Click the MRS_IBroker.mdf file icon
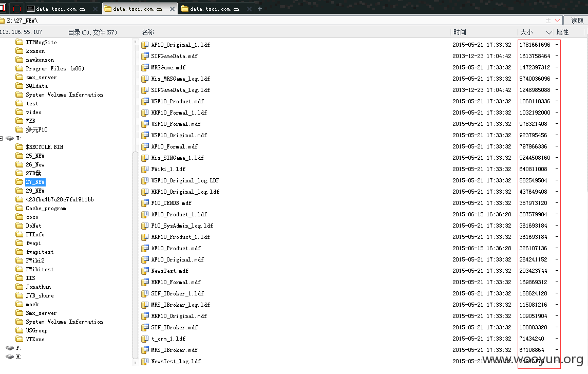The image size is (588, 374). coord(145,350)
